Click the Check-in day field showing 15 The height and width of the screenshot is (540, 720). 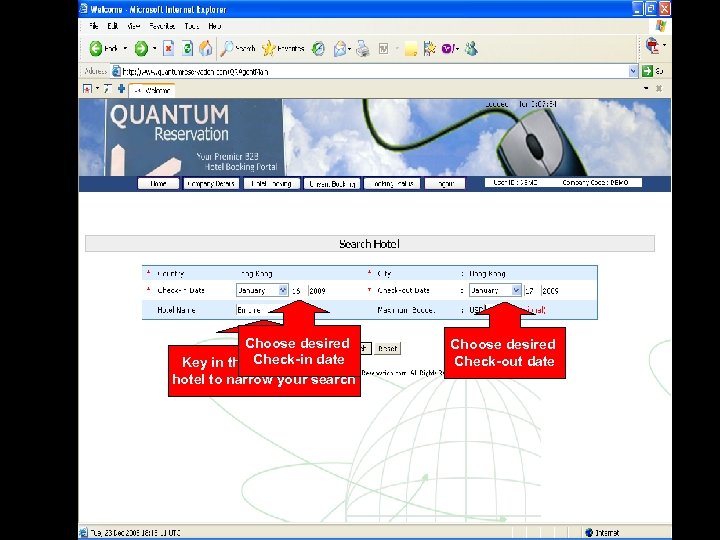(297, 291)
